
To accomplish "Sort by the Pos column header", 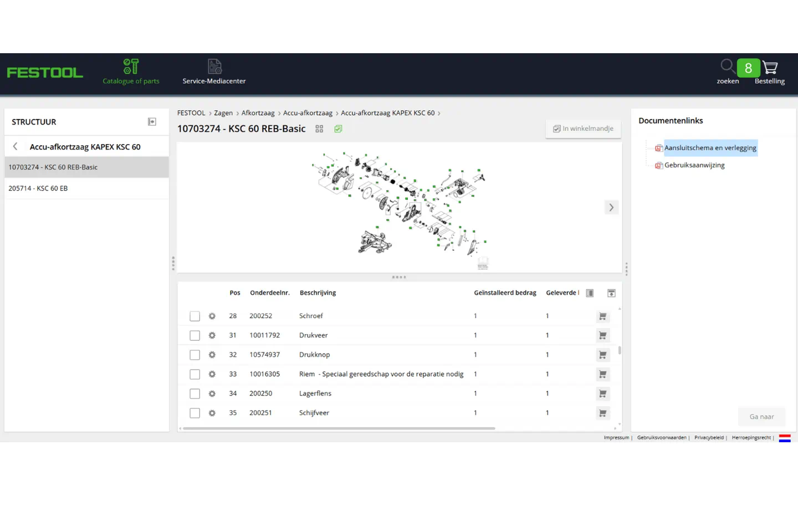I will click(x=235, y=293).
